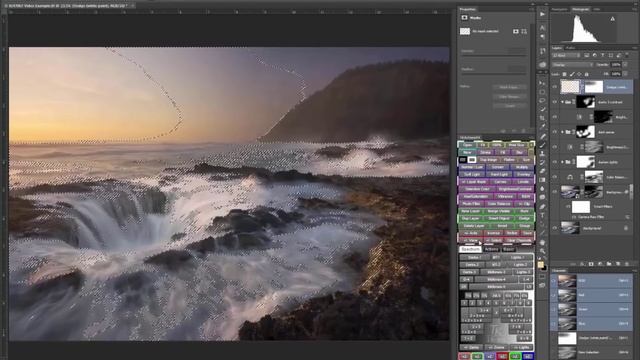Select the Gradient tool
Image resolution: width=640 pixels, height=360 pixels.
[542, 180]
